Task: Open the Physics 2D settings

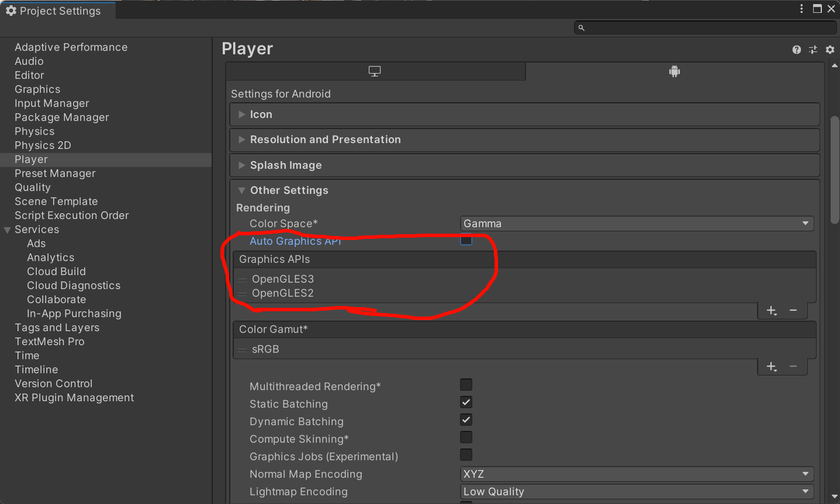Action: (x=43, y=145)
